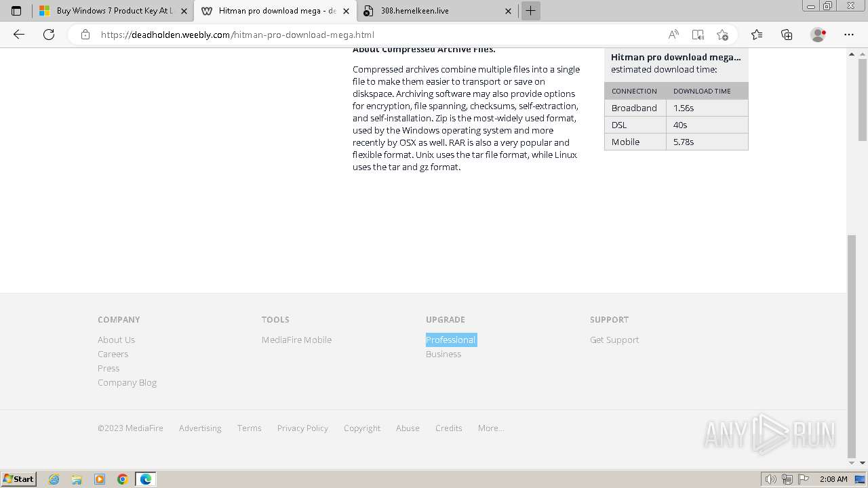The image size is (868, 488).
Task: Click the ©2023 MediaFire text
Action: click(130, 428)
